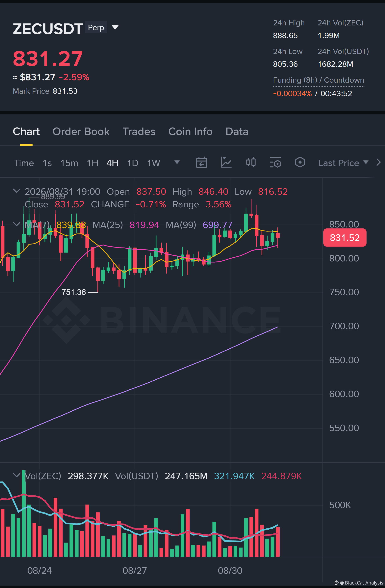Collapse the Vol(ZEC) volume legend
The image size is (385, 588).
[x=16, y=475]
